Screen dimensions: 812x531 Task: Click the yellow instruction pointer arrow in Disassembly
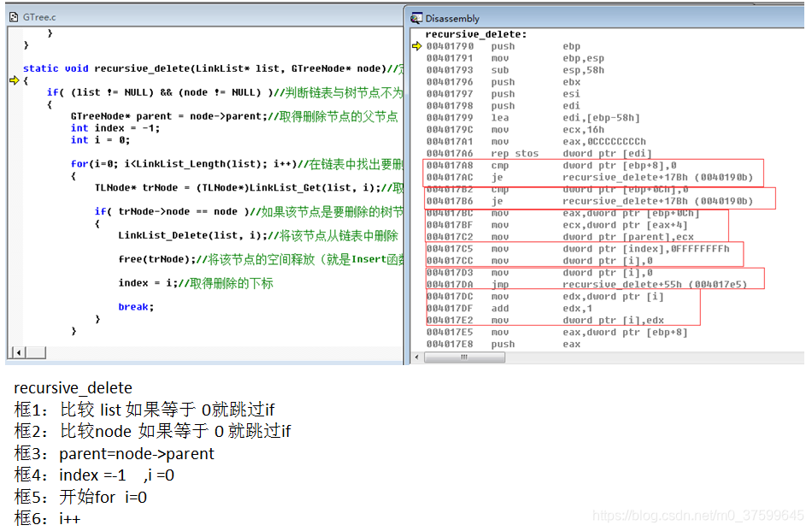coord(417,46)
